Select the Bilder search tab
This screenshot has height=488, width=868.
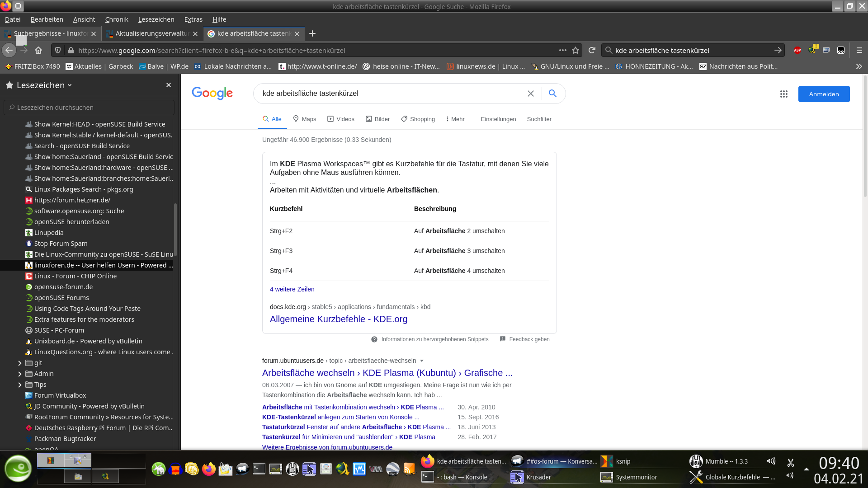pyautogui.click(x=377, y=119)
